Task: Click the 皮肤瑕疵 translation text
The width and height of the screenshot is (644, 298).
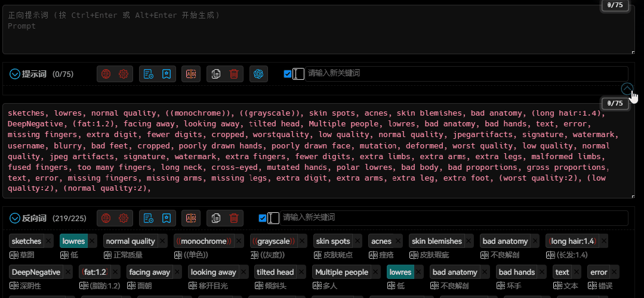Action: click(434, 255)
